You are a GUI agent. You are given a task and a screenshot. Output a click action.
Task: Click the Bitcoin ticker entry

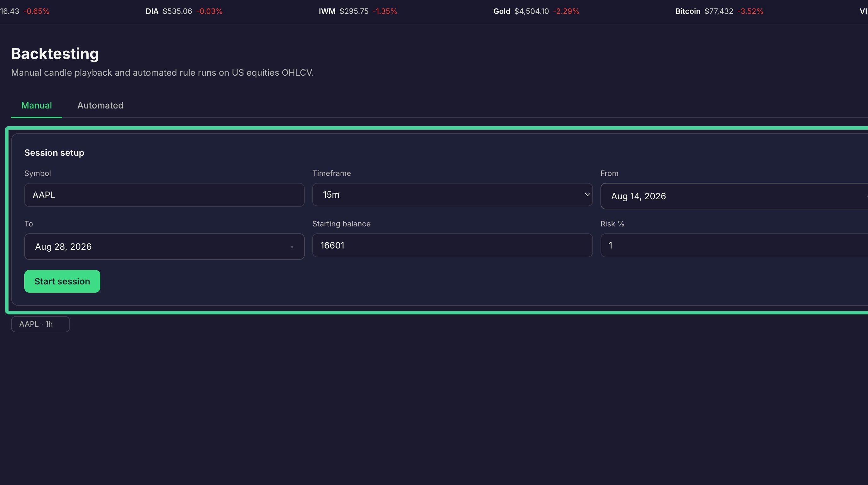tap(719, 11)
